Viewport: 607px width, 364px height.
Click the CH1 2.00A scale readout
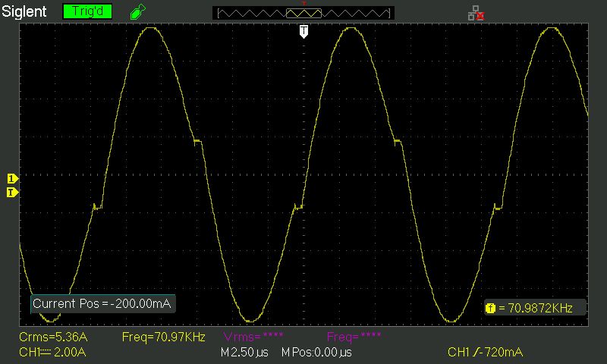coord(52,353)
